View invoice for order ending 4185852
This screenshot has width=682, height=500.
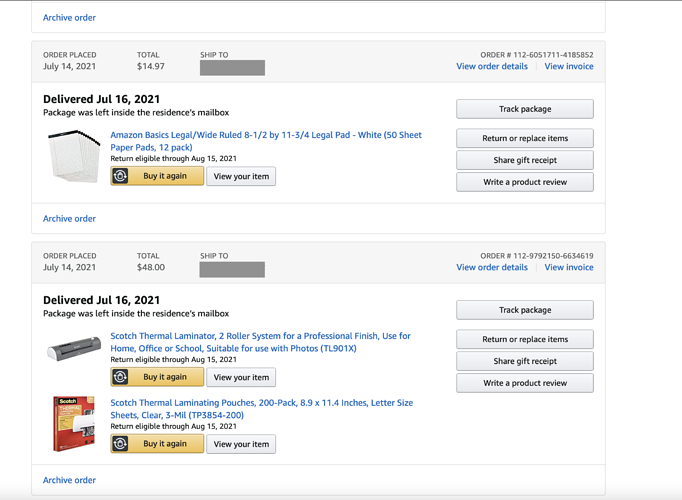tap(569, 66)
